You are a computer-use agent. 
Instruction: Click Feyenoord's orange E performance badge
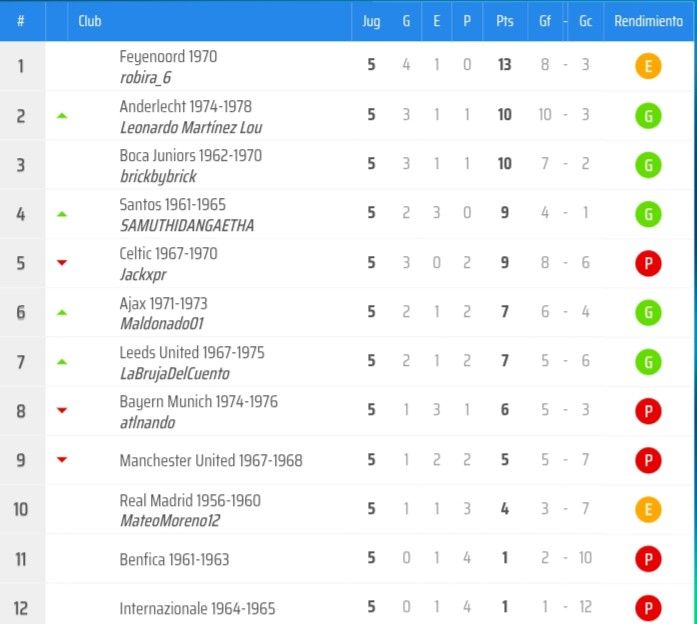pos(648,66)
